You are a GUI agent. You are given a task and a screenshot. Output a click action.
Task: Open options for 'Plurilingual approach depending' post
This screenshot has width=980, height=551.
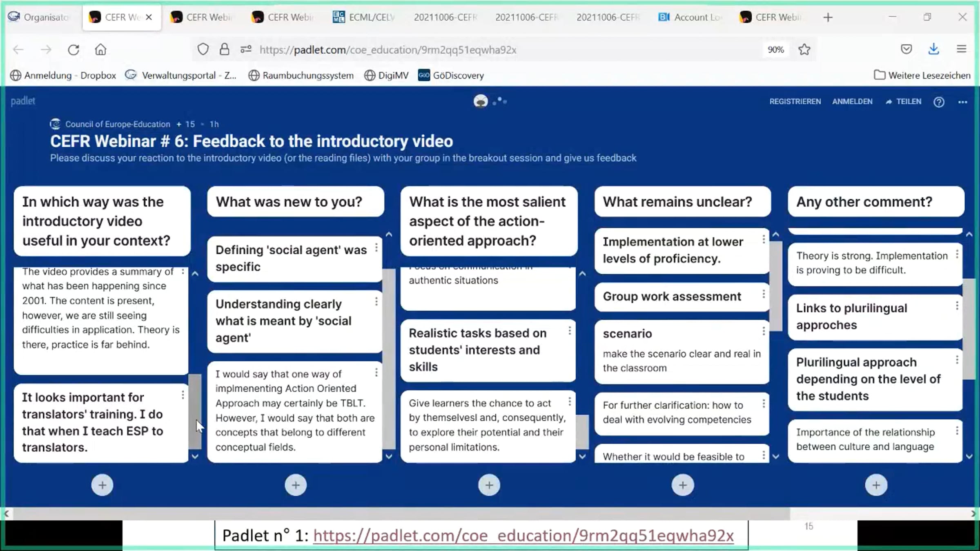957,360
